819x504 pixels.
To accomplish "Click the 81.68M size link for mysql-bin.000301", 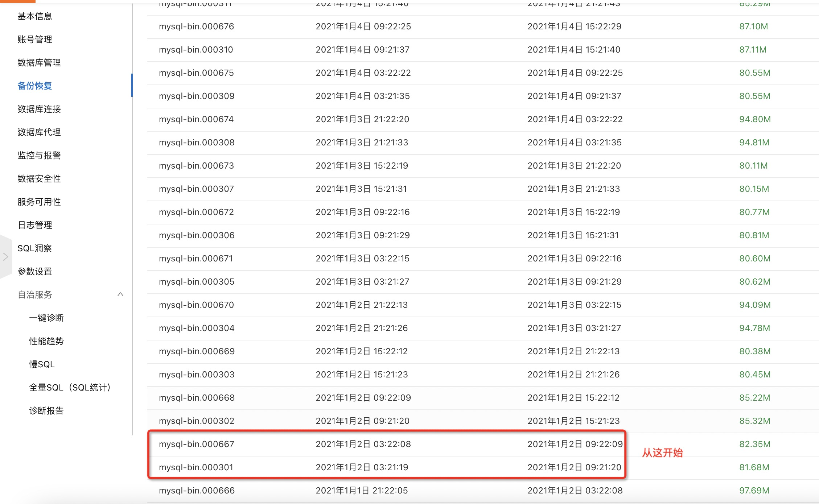I will (x=754, y=467).
